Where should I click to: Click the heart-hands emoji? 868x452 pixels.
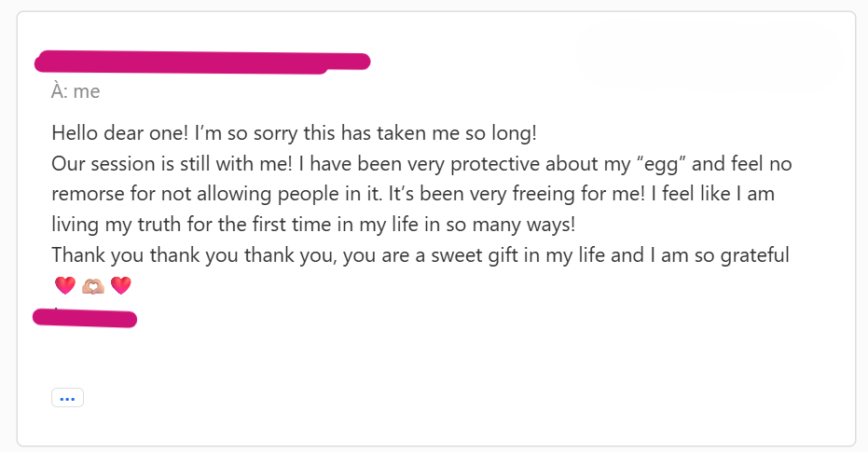[93, 285]
